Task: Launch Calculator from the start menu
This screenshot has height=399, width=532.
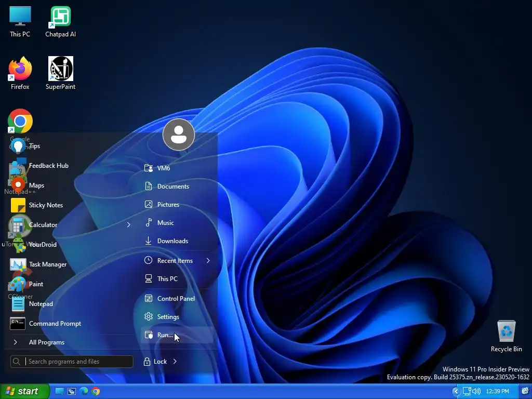Action: point(64,224)
